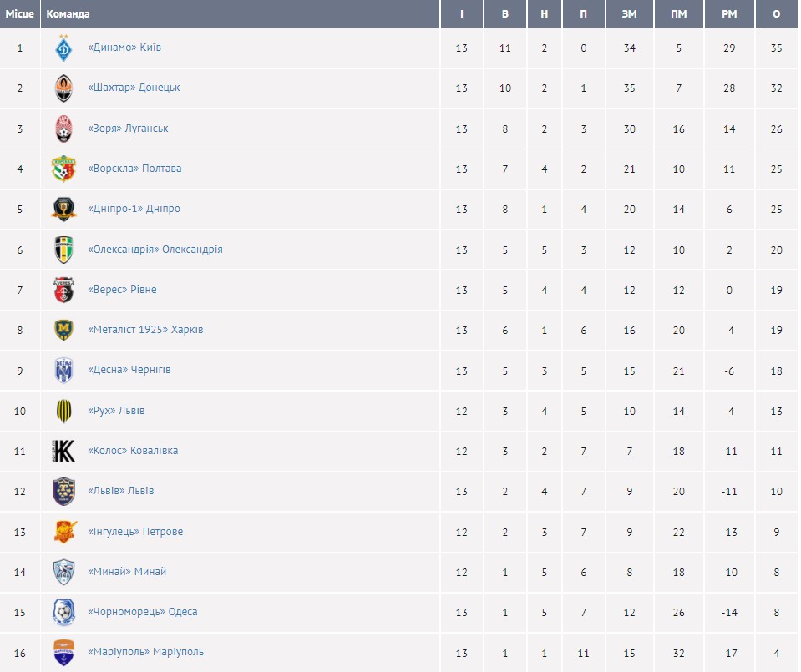The image size is (801, 672).
Task: Open the «Інгулець» Петрове team link
Action: [134, 532]
